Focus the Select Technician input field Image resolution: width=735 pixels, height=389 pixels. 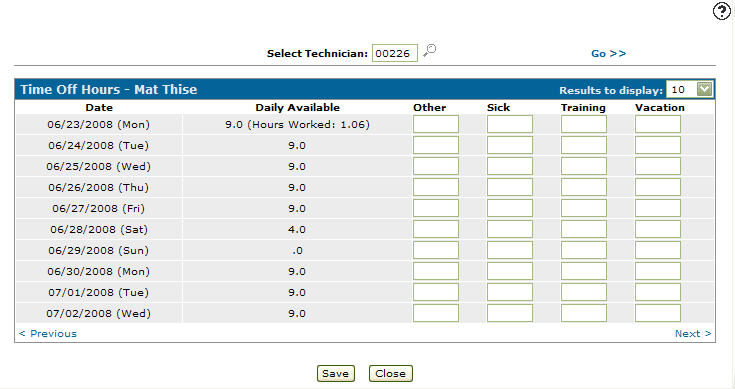(395, 53)
